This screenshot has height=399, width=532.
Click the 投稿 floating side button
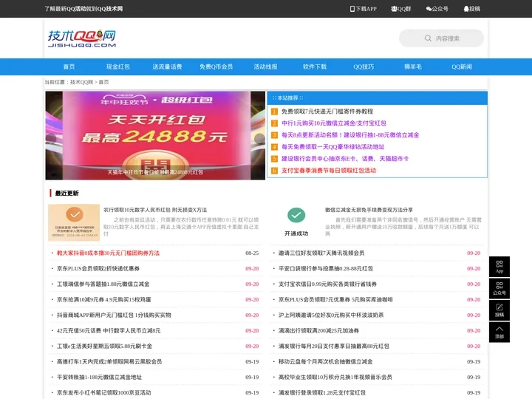click(x=499, y=310)
